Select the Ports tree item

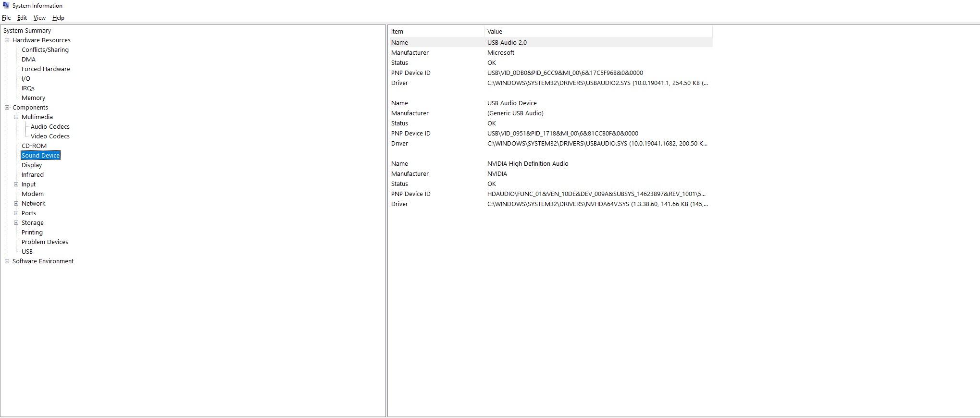29,213
